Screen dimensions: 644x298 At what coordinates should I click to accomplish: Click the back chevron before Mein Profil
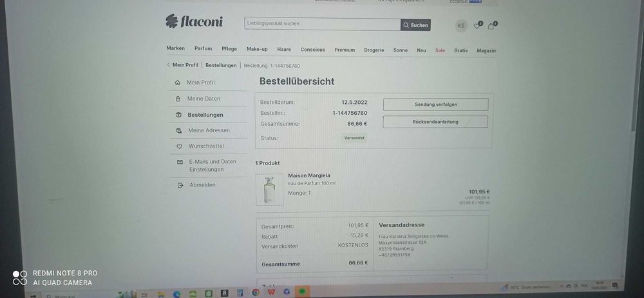(x=168, y=65)
